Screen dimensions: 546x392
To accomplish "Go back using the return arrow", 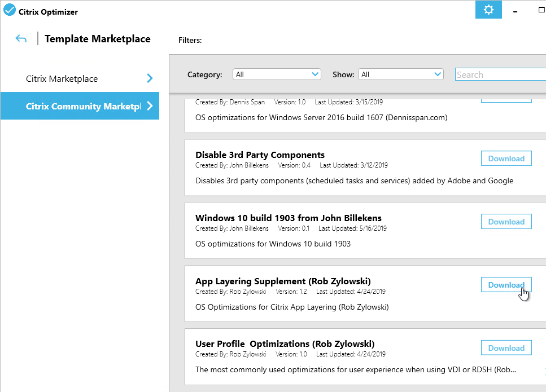I will click(x=21, y=38).
